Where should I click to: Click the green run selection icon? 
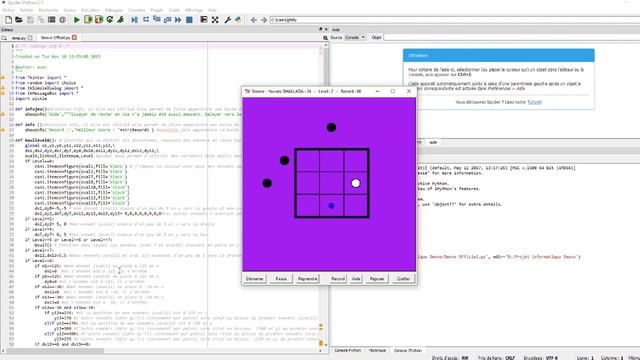[121, 20]
